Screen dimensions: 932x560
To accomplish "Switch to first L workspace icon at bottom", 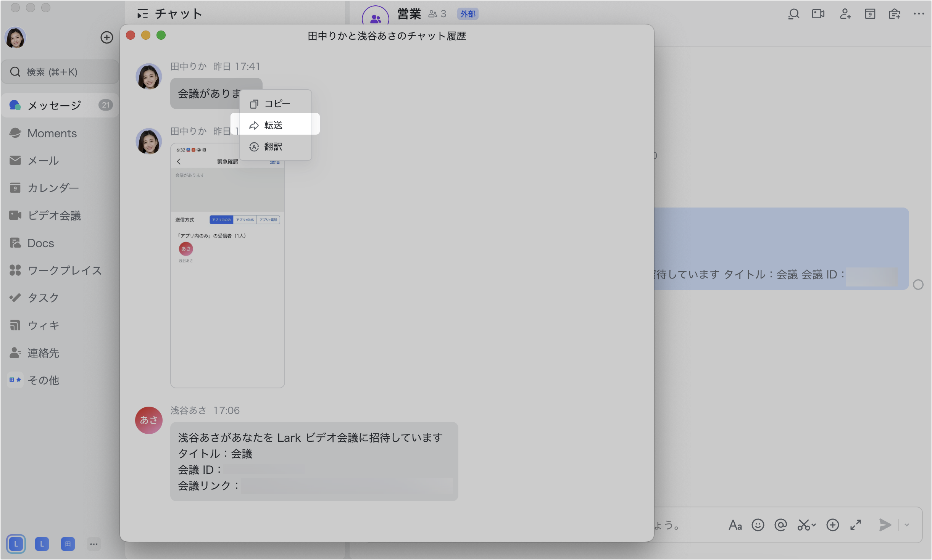I will (x=16, y=544).
